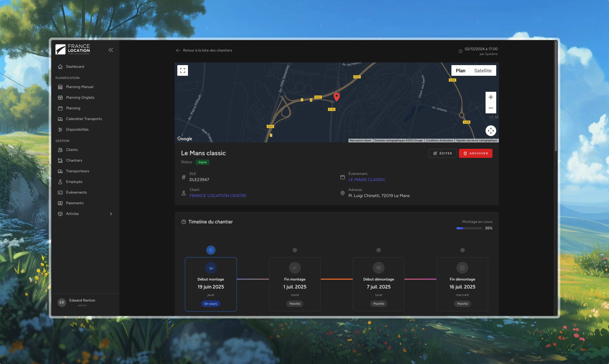609x364 pixels.
Task: Zoom in on the map
Action: 491,97
